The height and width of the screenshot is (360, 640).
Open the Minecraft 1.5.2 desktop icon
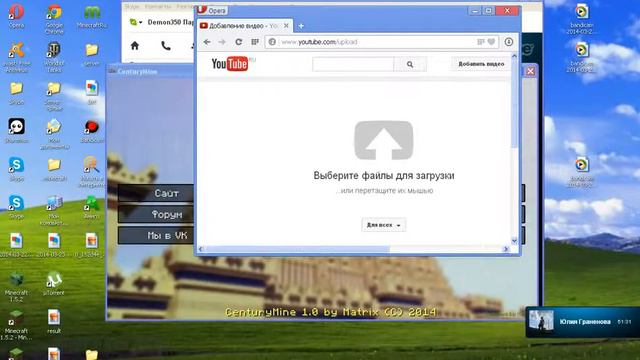click(16, 287)
